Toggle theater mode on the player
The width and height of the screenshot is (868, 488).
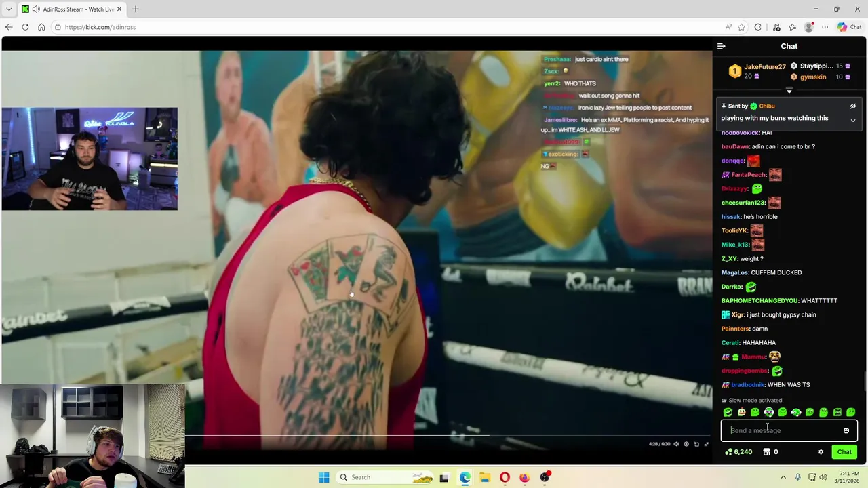tap(696, 444)
